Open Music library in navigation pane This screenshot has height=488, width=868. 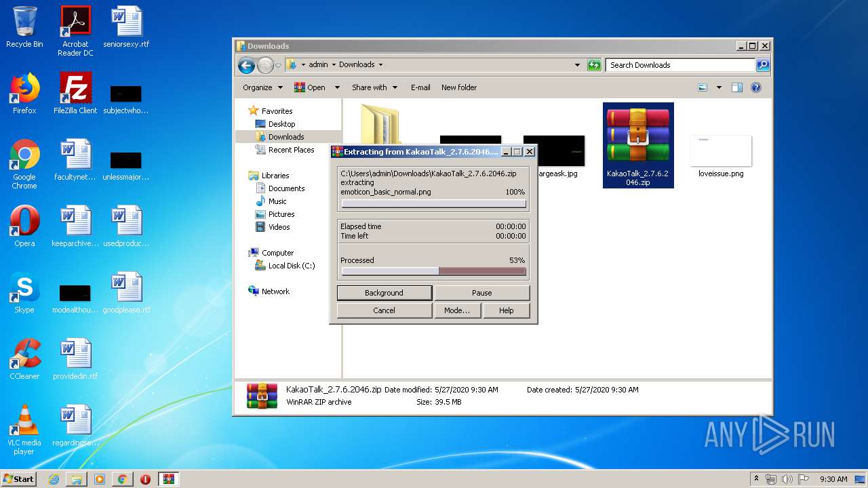tap(277, 201)
